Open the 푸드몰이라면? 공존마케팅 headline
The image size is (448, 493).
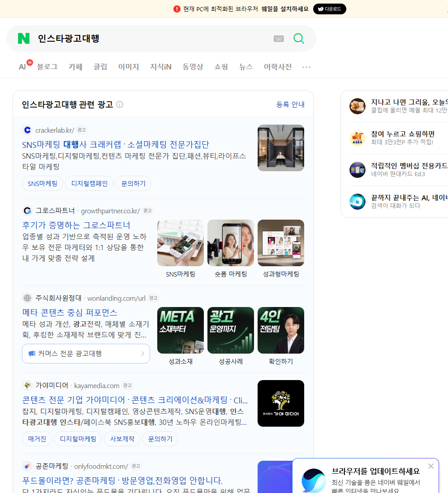122,481
